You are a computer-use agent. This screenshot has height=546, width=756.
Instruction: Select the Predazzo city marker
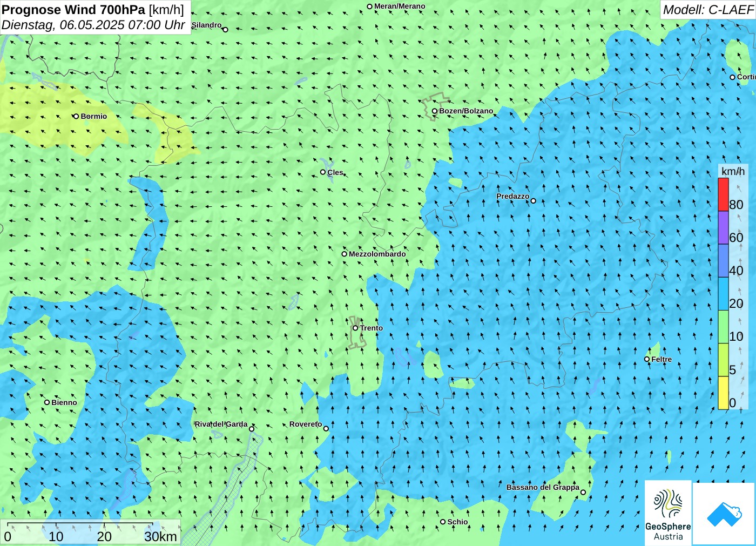point(533,201)
